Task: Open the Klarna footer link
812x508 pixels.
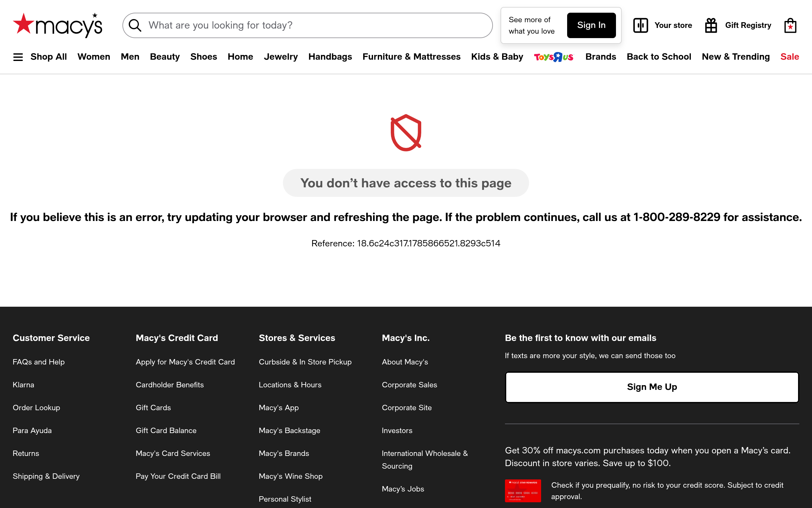Action: [23, 385]
